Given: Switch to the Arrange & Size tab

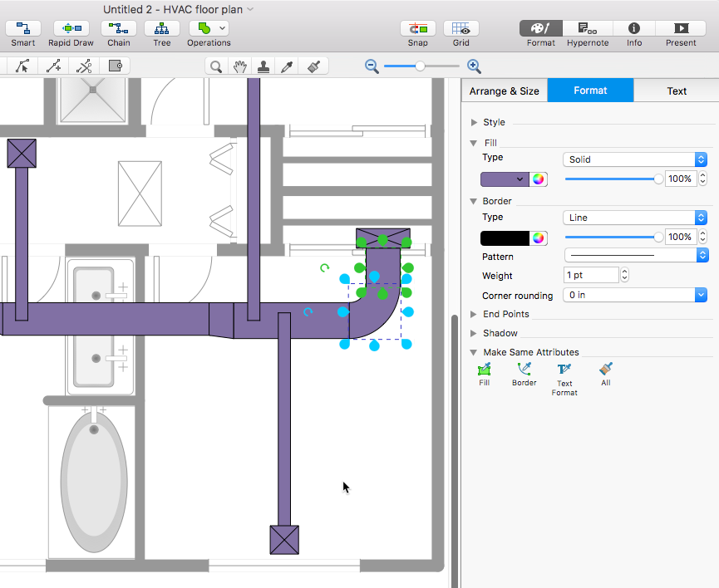Looking at the screenshot, I should click(504, 91).
